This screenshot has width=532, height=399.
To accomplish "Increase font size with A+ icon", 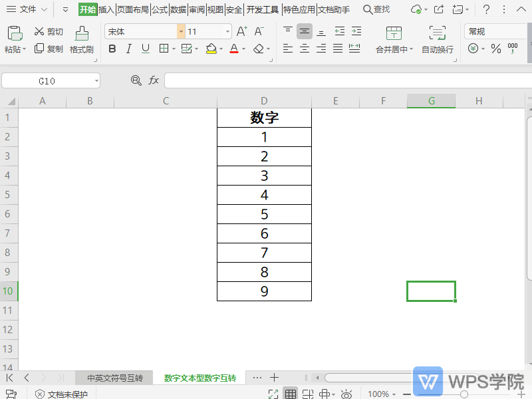I will [242, 31].
